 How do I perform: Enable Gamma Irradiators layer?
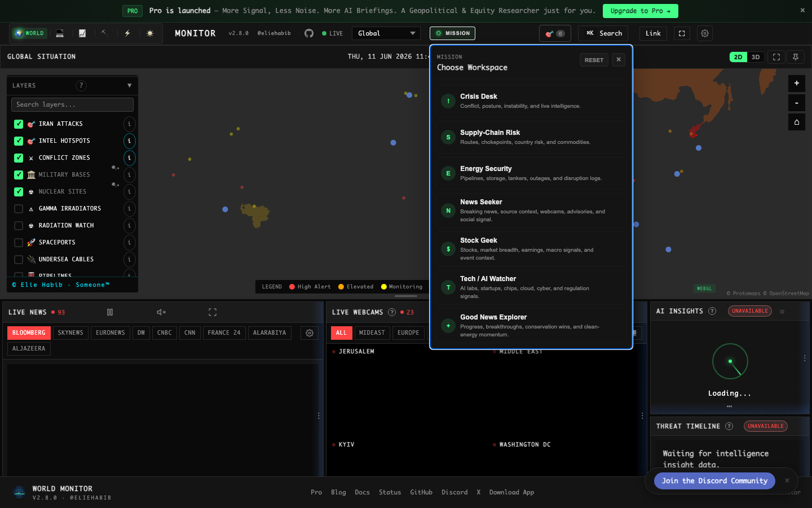pos(19,208)
